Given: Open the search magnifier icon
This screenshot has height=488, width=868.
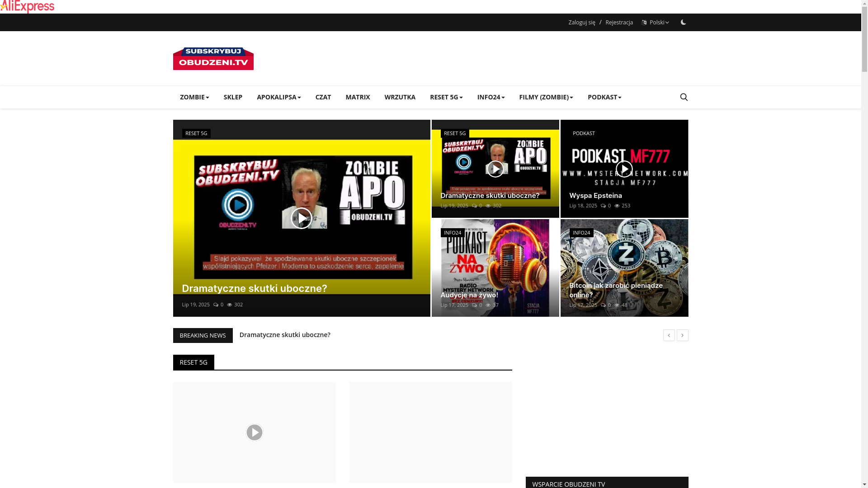Looking at the screenshot, I should pos(684,97).
